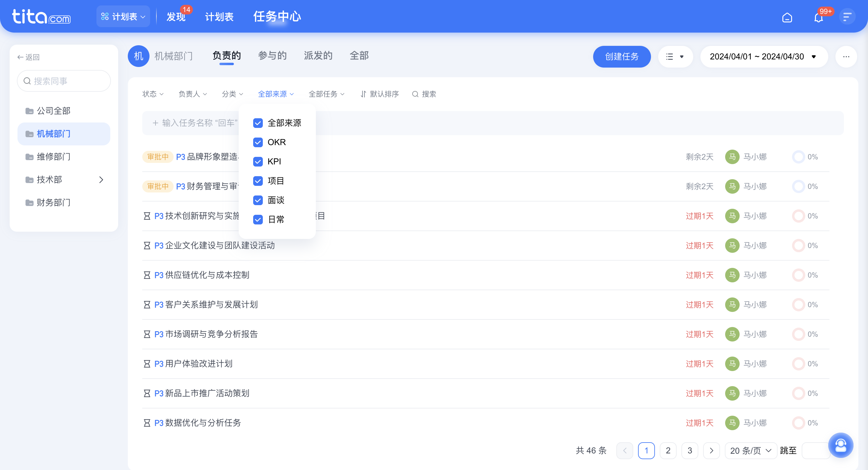The height and width of the screenshot is (470, 868).
Task: Go to page 2
Action: (x=668, y=450)
